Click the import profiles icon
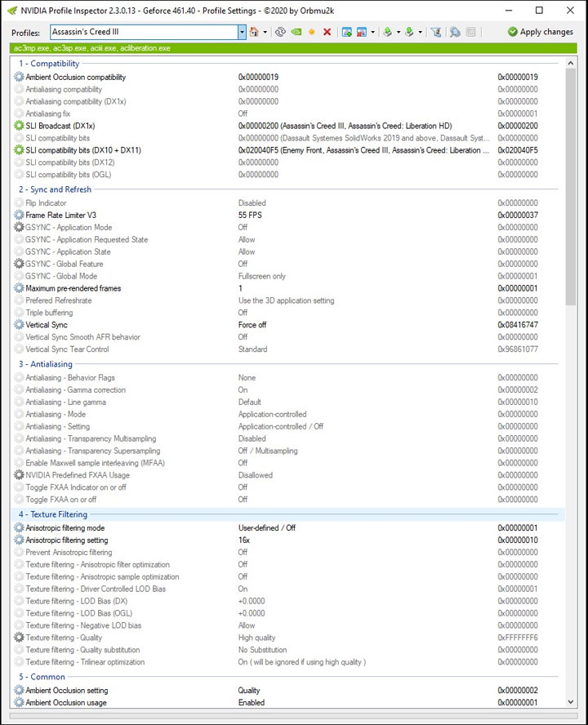Screen dimensions: 588x725 pyautogui.click(x=409, y=32)
